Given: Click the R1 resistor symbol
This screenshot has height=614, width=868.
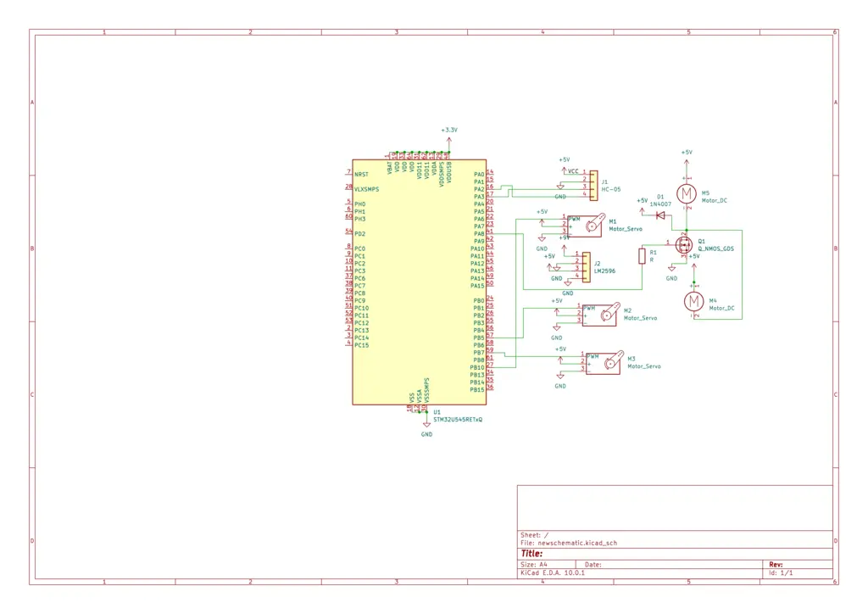Looking at the screenshot, I should pos(643,256).
